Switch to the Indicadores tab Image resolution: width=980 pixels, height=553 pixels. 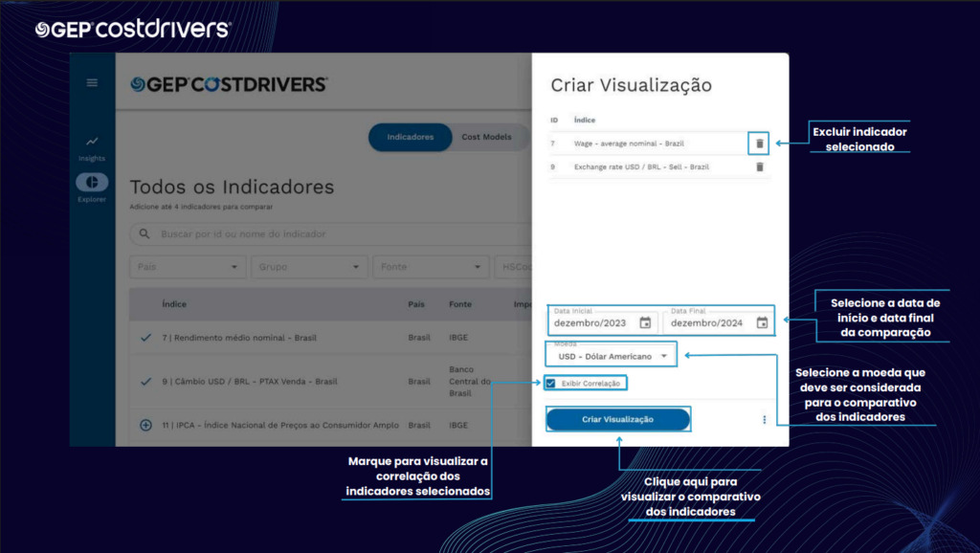point(410,137)
